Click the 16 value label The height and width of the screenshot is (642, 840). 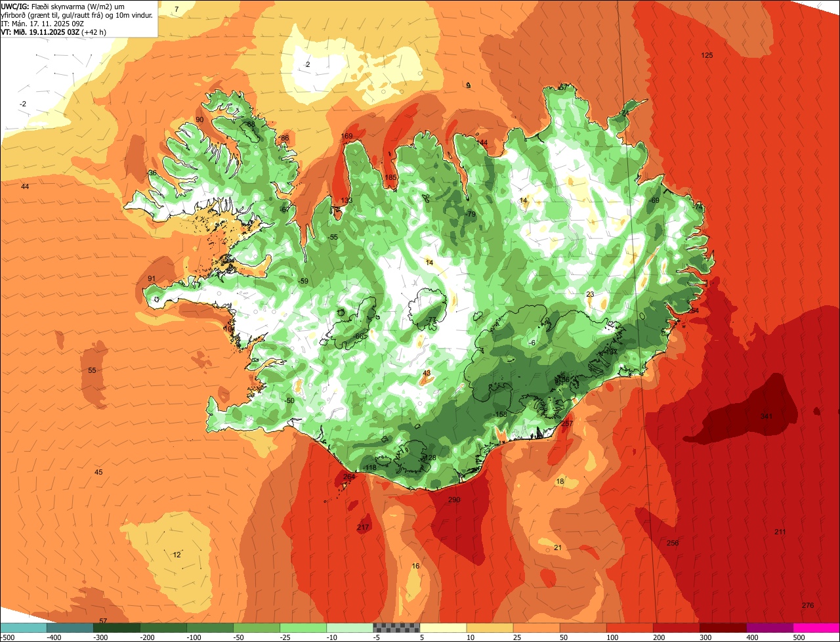coord(415,566)
